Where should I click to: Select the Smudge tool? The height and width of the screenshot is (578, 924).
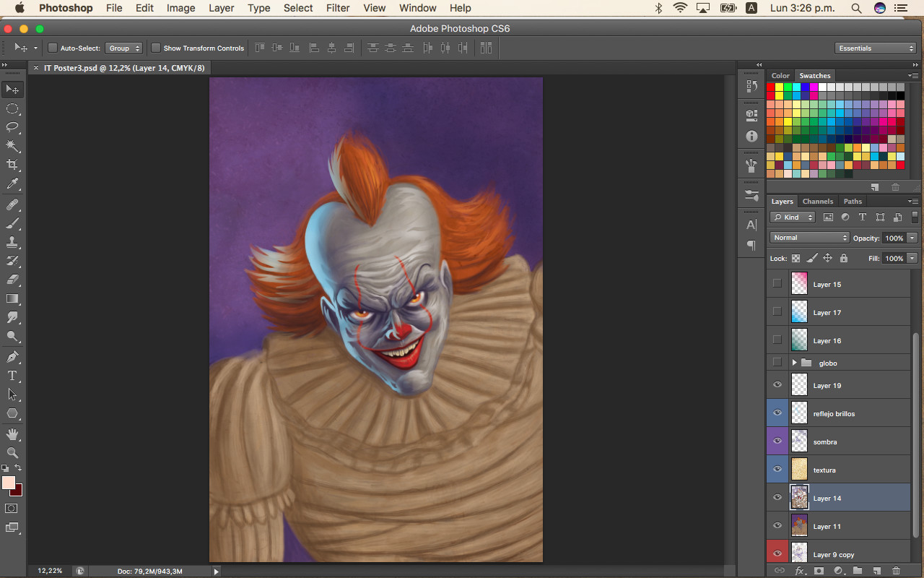coord(12,317)
